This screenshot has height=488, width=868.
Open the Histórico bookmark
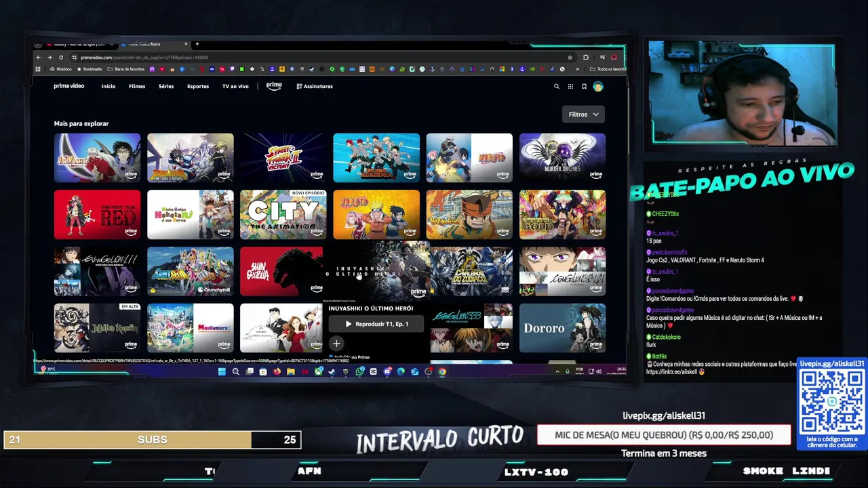60,69
